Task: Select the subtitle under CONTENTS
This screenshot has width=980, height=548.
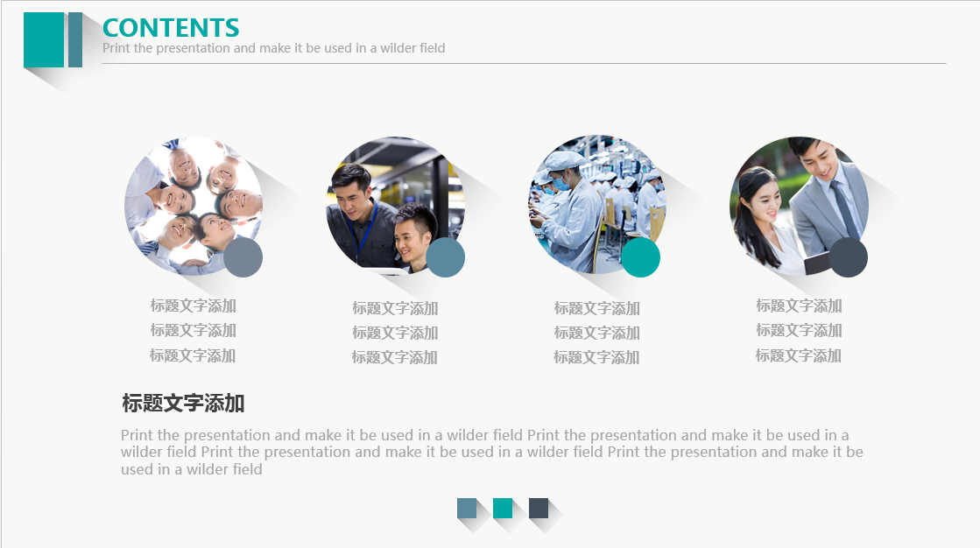Action: point(274,48)
